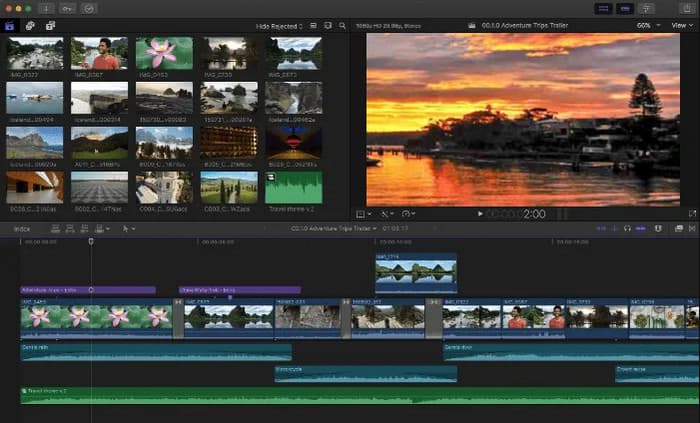The height and width of the screenshot is (423, 700).
Task: Open the Hide Rejected filter dropdown
Action: tap(279, 26)
